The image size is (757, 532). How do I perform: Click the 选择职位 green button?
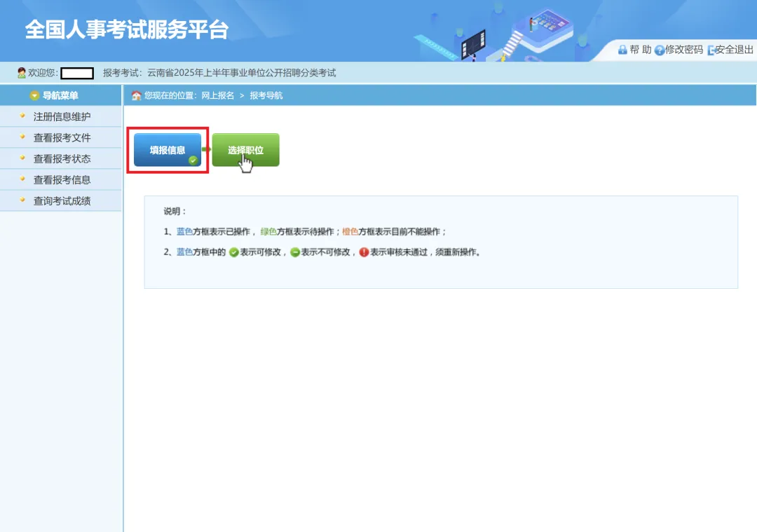click(x=246, y=149)
